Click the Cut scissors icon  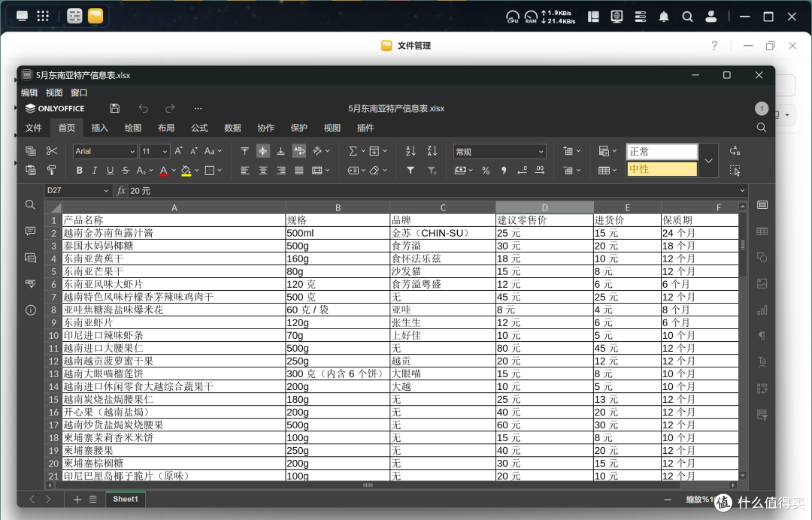click(52, 150)
